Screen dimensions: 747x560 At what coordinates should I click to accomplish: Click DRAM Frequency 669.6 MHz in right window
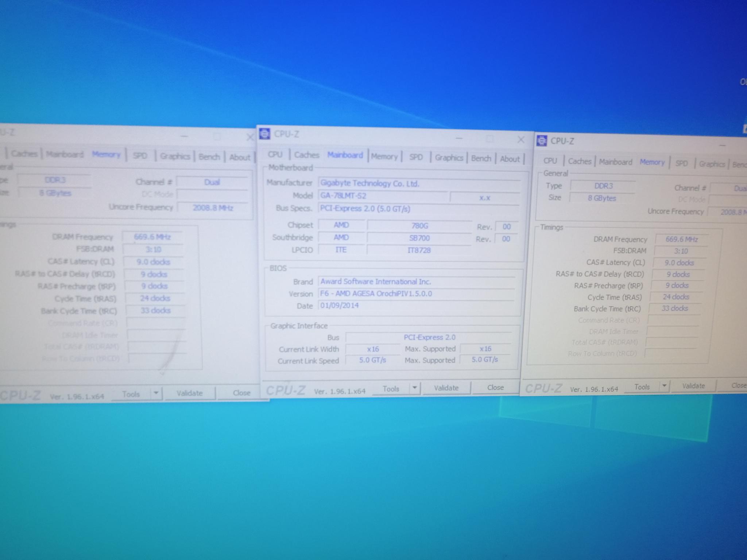682,240
